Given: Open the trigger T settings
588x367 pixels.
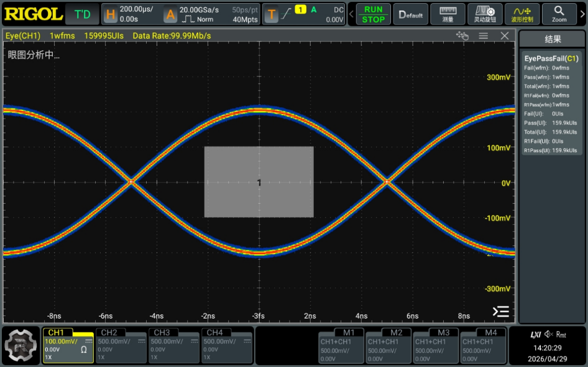Looking at the screenshot, I should (271, 14).
